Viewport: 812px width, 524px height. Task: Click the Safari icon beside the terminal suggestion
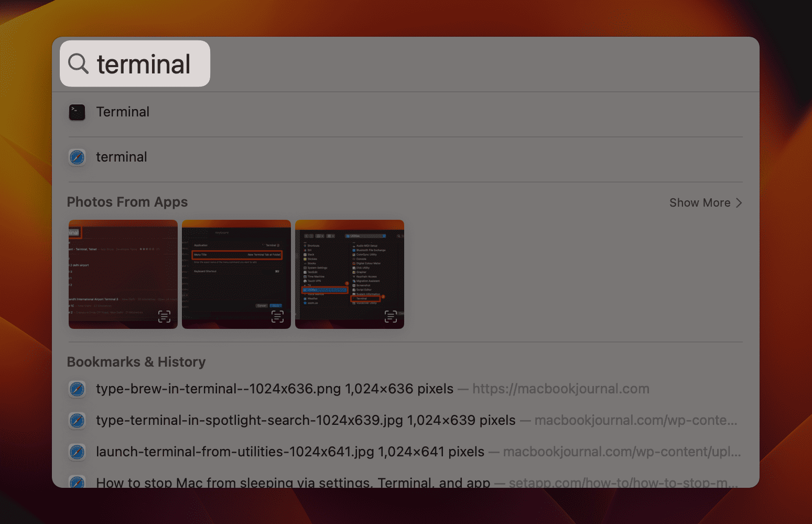pos(77,157)
